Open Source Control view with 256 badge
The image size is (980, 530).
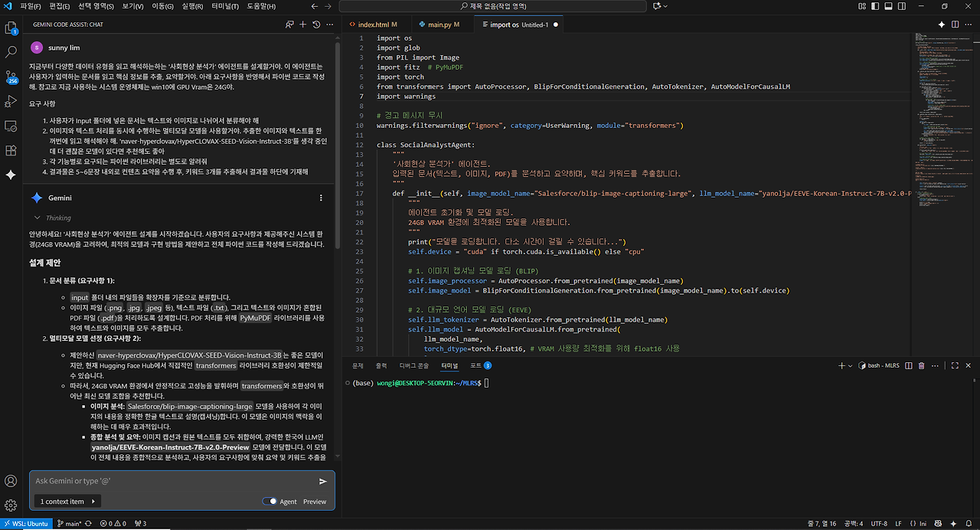point(11,77)
